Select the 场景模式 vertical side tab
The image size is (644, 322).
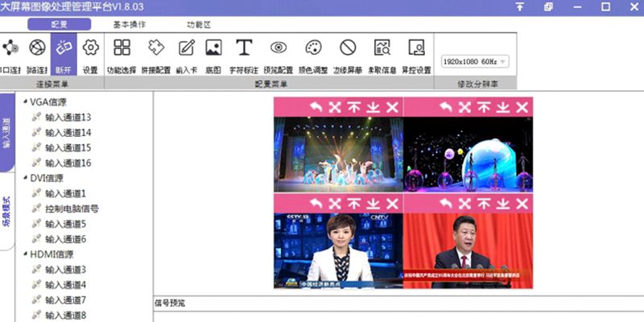tap(7, 213)
